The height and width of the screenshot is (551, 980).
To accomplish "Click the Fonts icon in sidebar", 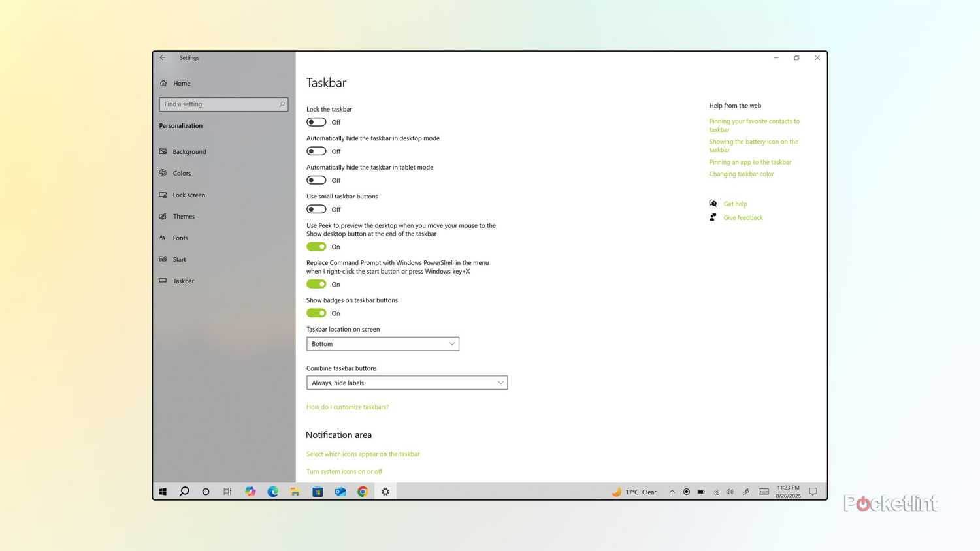I will 163,238.
